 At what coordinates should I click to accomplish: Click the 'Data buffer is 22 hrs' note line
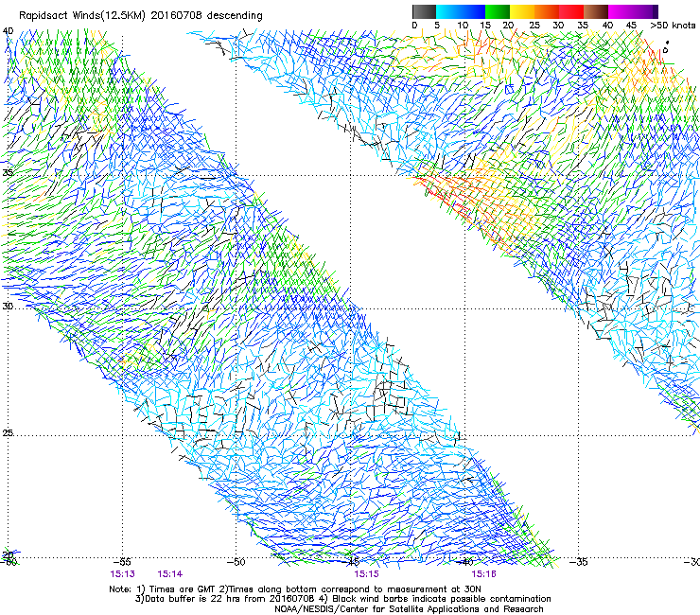coord(342,599)
